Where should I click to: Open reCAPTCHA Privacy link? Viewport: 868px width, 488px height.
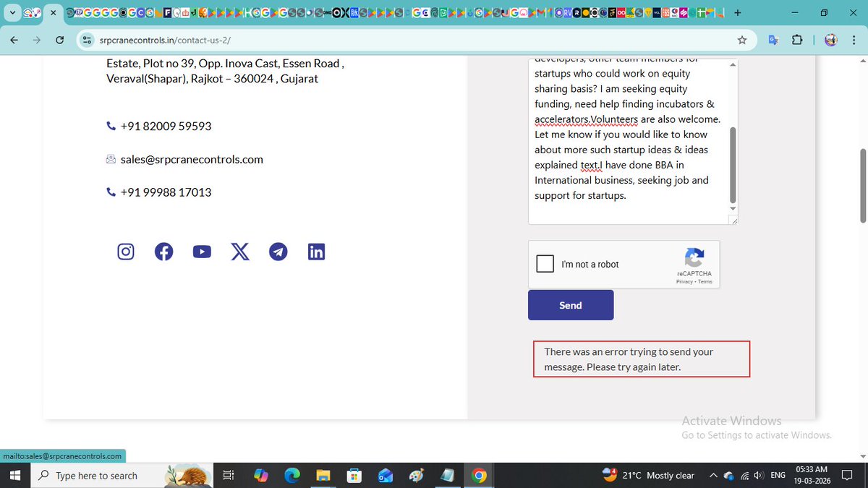684,282
